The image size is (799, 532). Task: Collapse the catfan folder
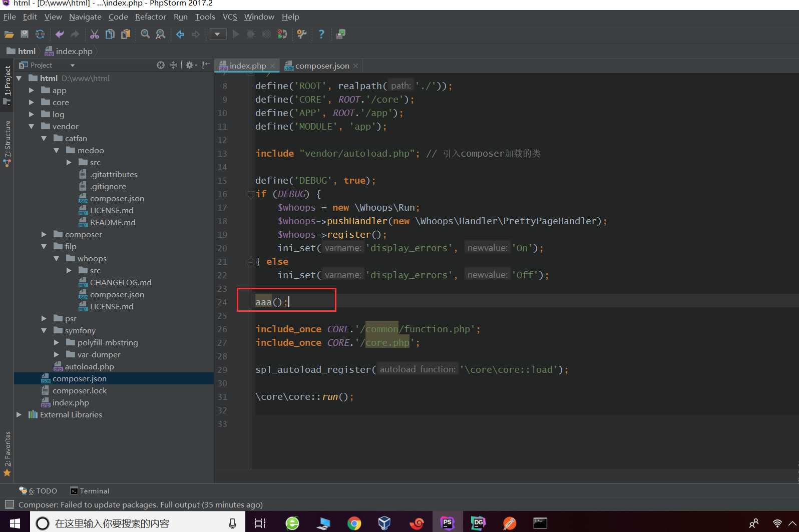point(44,138)
